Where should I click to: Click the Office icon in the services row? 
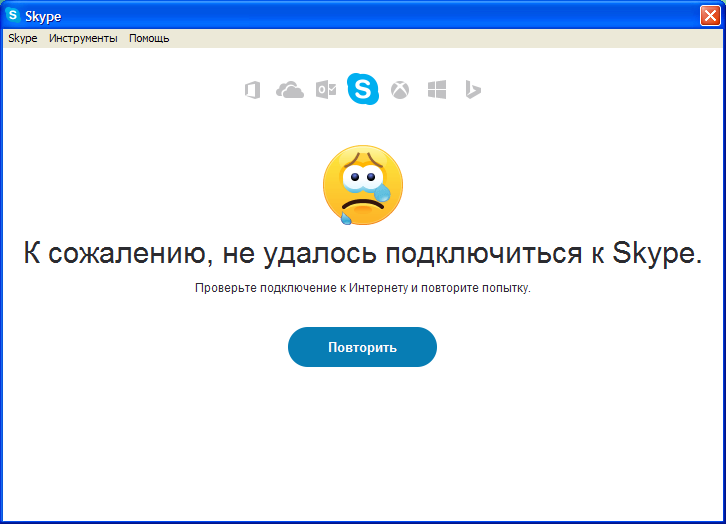252,90
